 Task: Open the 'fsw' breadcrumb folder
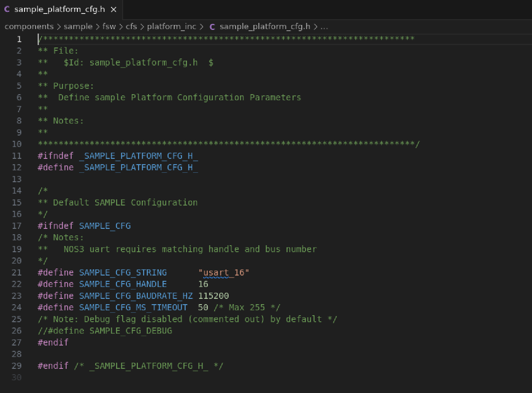point(109,27)
